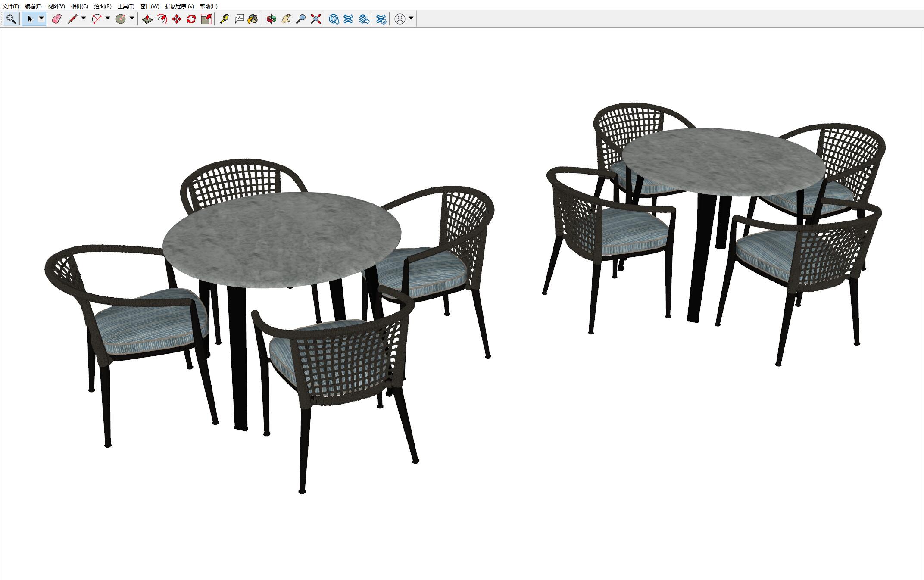Select the Paint Bucket tool
This screenshot has width=924, height=580.
coord(253,19)
